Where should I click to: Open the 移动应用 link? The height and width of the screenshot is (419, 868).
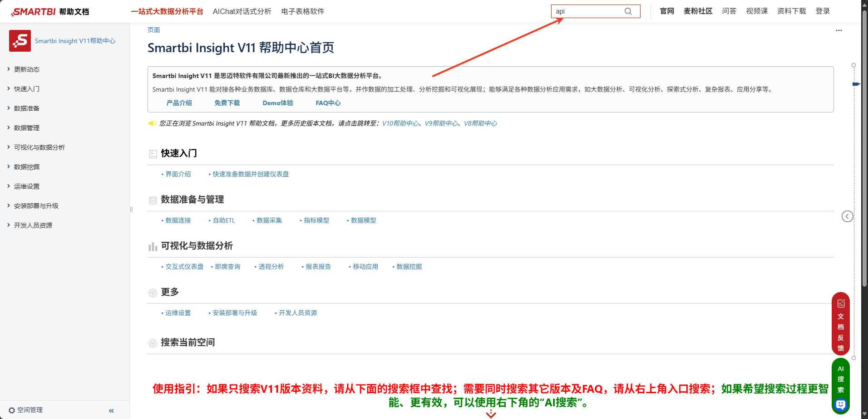coord(365,267)
